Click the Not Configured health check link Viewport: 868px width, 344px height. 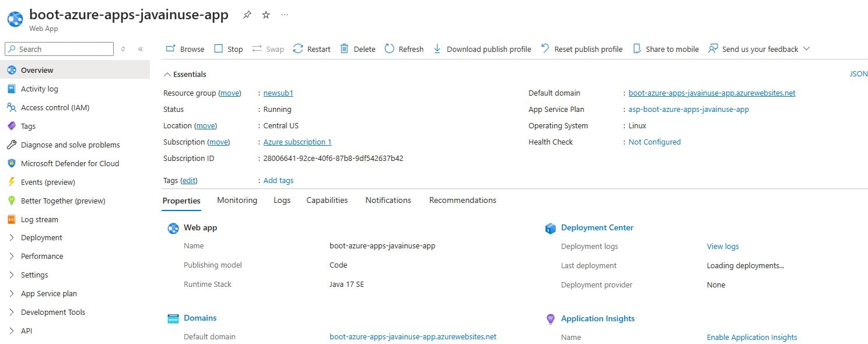pyautogui.click(x=654, y=142)
